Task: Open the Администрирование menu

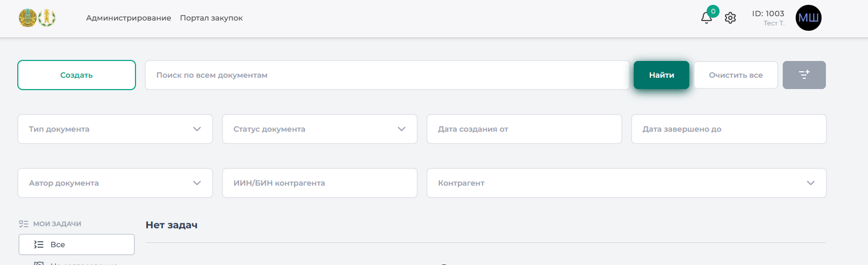Action: 128,18
